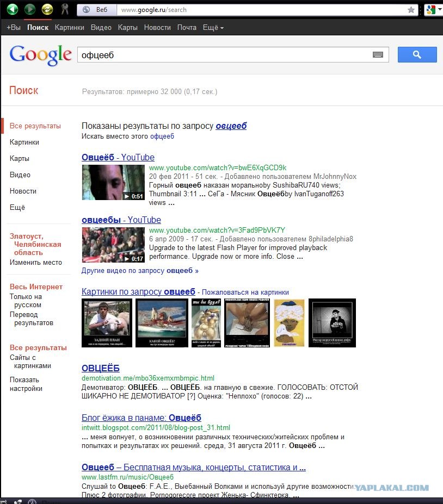This screenshot has width=443, height=504.
Task: Click Изменить место link
Action: (x=36, y=262)
